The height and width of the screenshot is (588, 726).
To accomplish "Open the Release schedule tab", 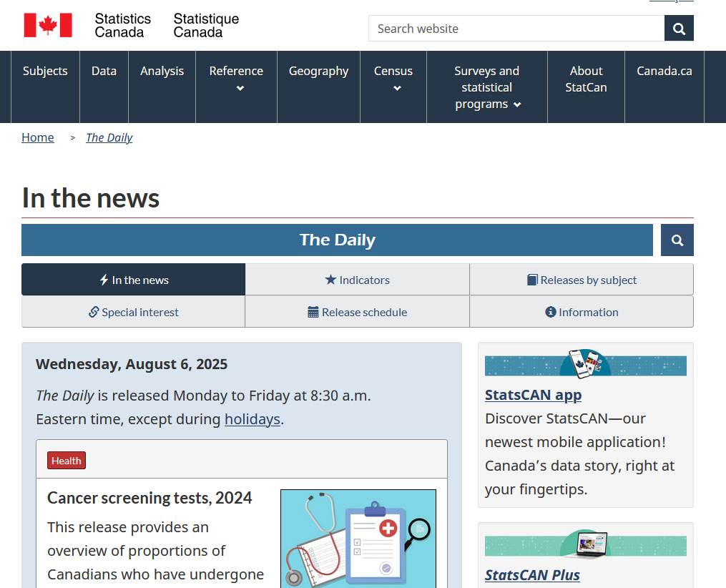I will click(358, 312).
